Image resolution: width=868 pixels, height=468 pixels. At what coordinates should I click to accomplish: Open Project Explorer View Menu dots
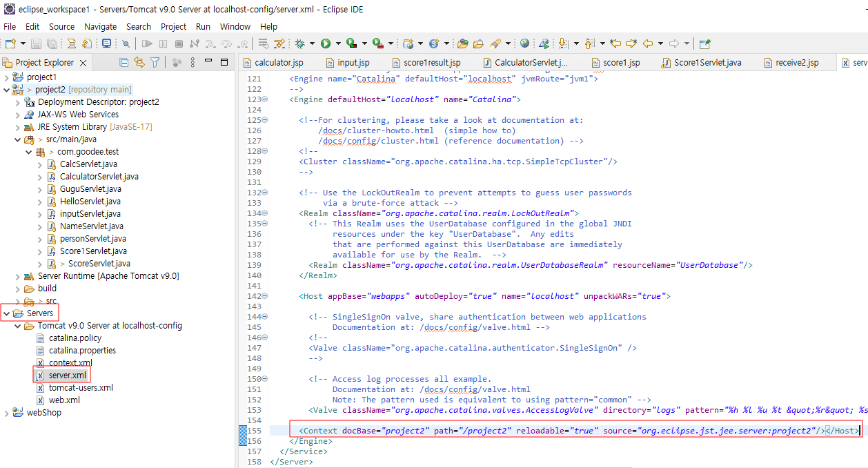(x=193, y=63)
